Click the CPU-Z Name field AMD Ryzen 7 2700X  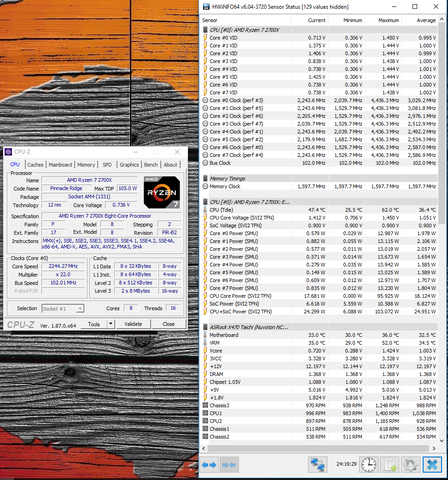pyautogui.click(x=89, y=180)
